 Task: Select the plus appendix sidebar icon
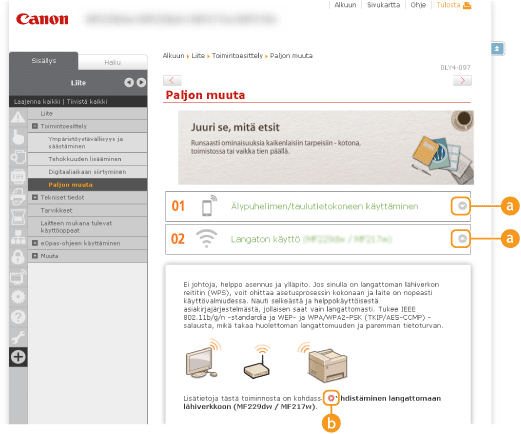18,357
